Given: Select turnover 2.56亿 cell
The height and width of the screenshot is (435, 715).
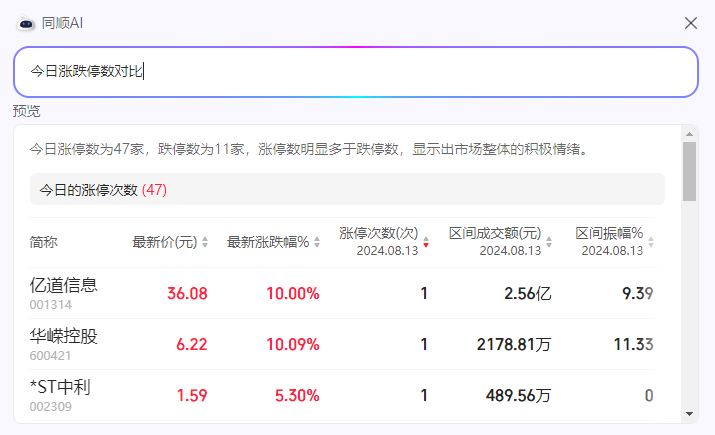Looking at the screenshot, I should [x=528, y=293].
